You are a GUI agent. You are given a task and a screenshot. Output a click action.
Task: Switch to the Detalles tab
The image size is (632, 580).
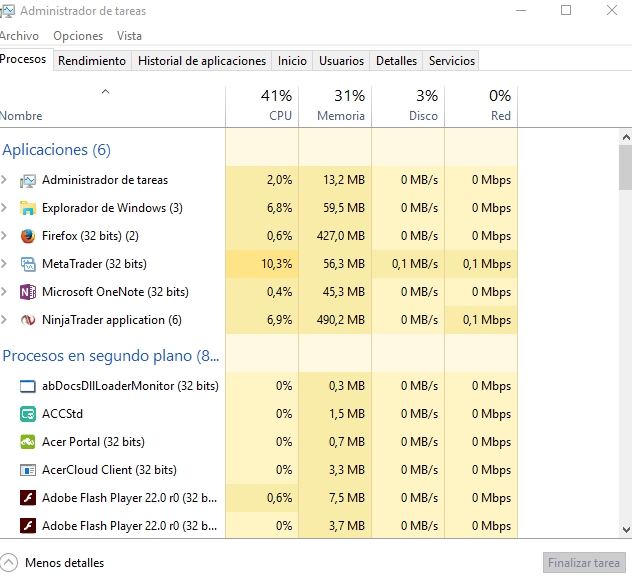pyautogui.click(x=396, y=60)
